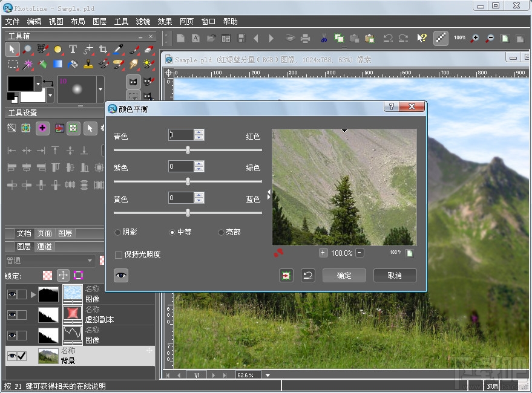The image size is (532, 393).
Task: Click the Undo arrow in toolbar
Action: tap(388, 38)
